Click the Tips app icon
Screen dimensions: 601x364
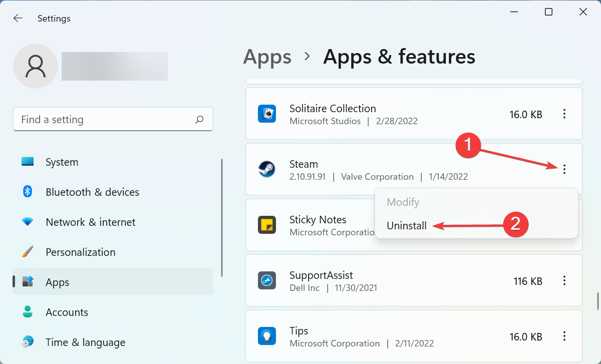pyautogui.click(x=266, y=336)
